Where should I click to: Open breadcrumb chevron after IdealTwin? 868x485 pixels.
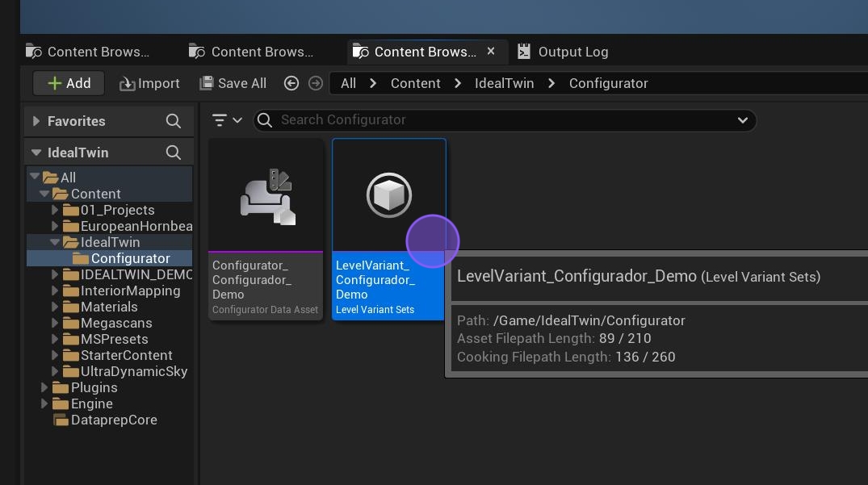click(x=551, y=83)
